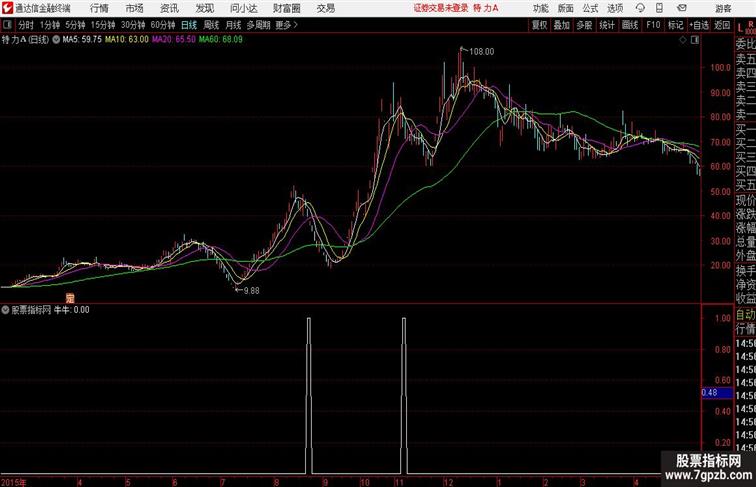Open the 问小达 menu
Viewport: 756px width, 487px height.
pyautogui.click(x=244, y=8)
